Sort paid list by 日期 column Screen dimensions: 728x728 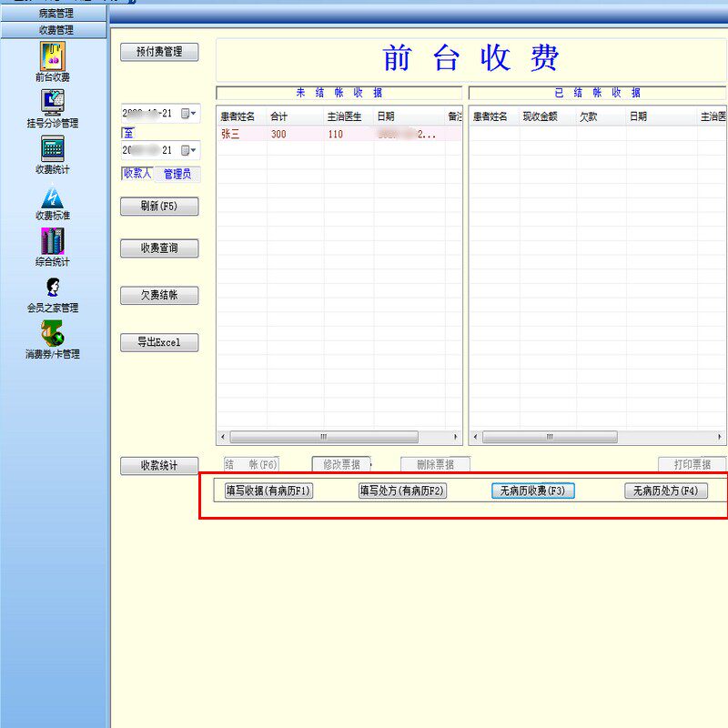tap(662, 116)
